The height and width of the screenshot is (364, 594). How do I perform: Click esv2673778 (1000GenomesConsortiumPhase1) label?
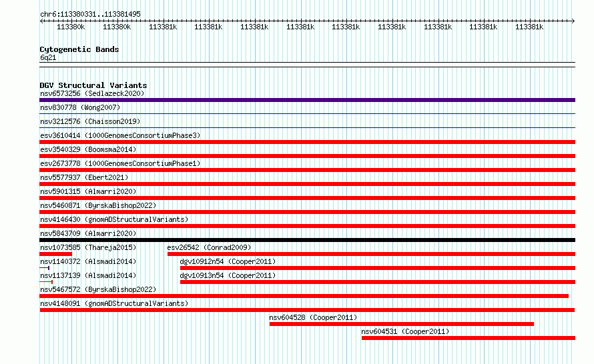pos(120,163)
